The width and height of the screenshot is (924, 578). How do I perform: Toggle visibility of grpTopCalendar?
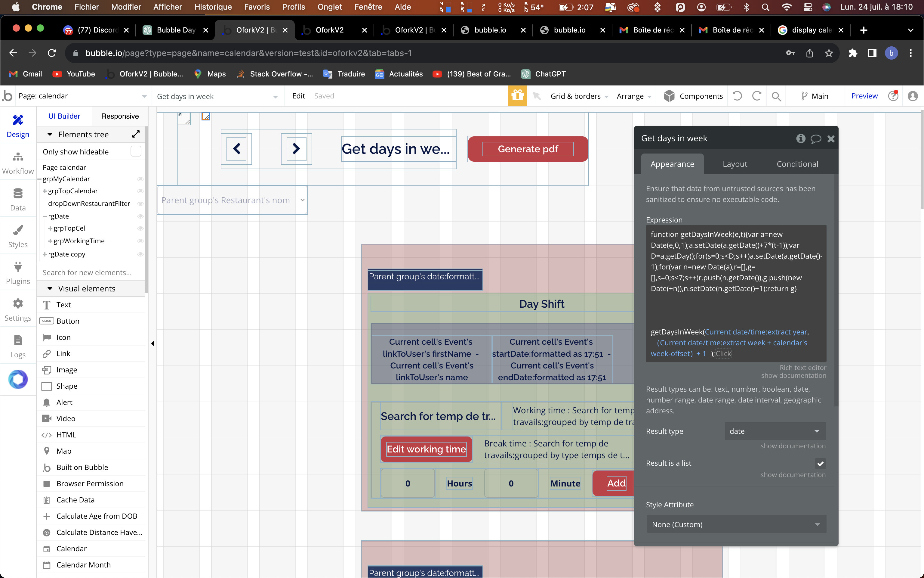(140, 191)
